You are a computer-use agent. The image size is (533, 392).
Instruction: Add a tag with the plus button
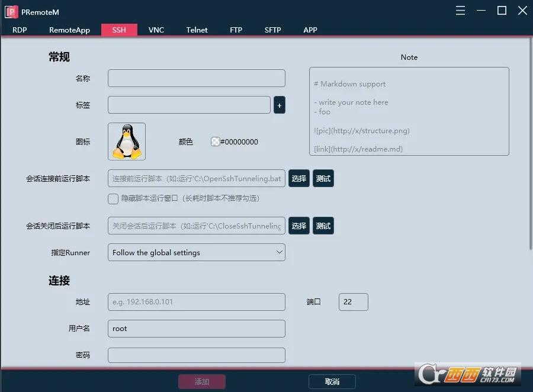pyautogui.click(x=280, y=105)
